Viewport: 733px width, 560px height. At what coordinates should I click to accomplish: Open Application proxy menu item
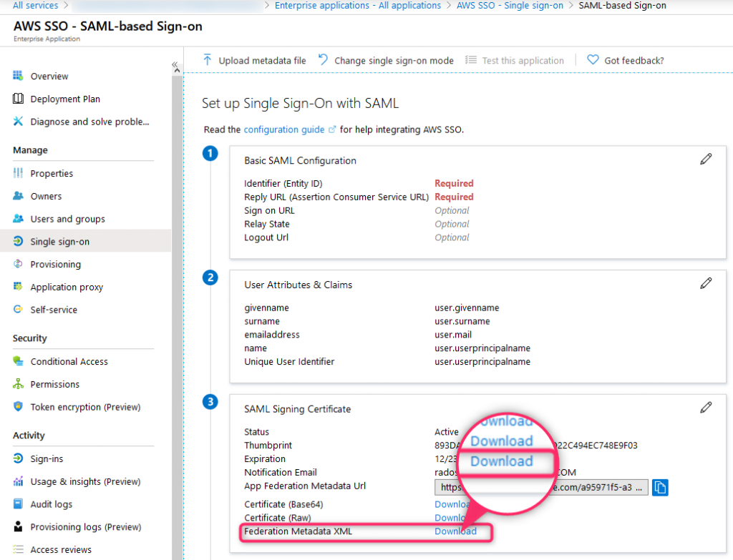(x=67, y=288)
